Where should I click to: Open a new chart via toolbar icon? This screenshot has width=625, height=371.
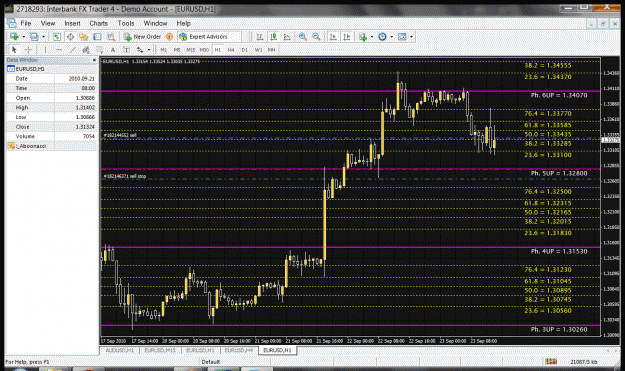[14, 37]
